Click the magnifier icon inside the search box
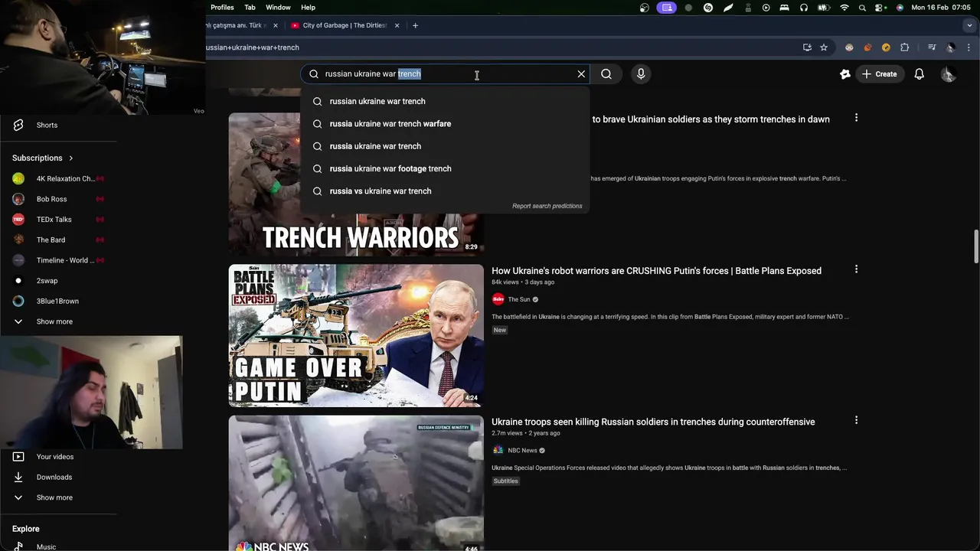Screen dimensions: 980x551 click(314, 74)
